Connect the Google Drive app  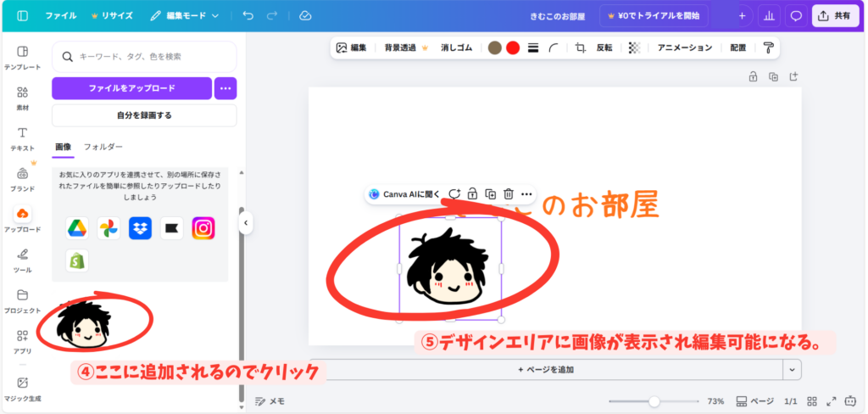pyautogui.click(x=77, y=227)
